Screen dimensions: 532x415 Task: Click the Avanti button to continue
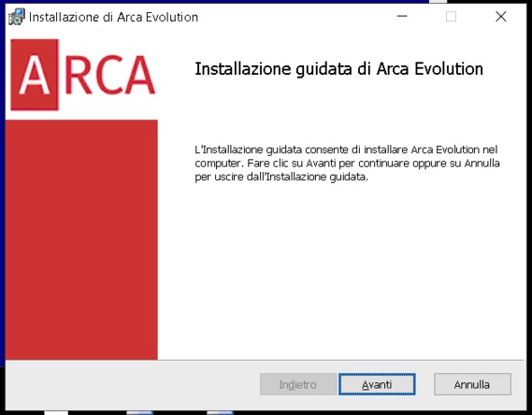pyautogui.click(x=377, y=384)
